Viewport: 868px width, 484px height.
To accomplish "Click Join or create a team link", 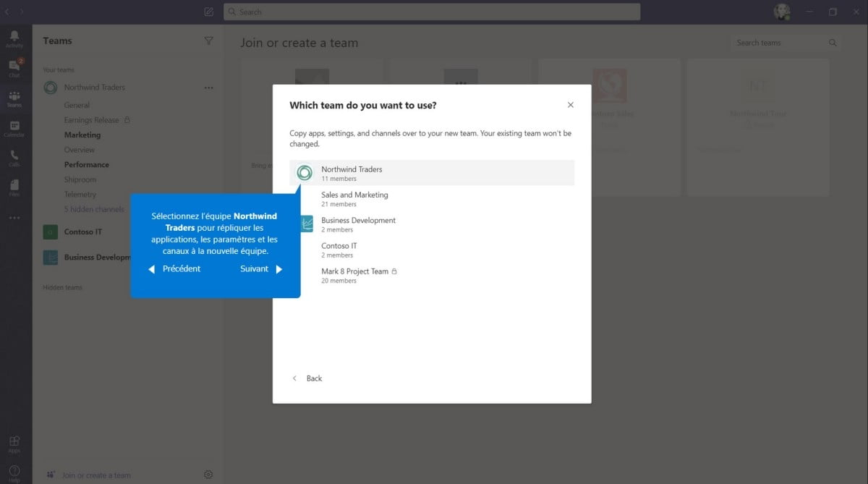I will (96, 475).
